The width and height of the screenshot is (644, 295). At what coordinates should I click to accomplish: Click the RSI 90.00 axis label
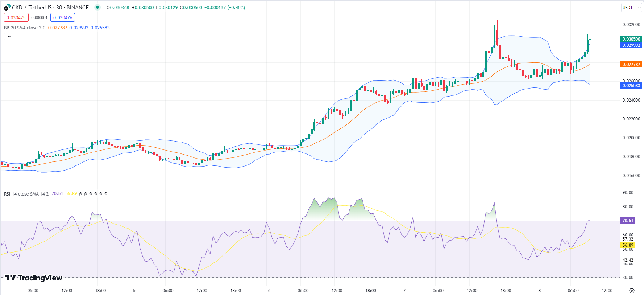(628, 193)
